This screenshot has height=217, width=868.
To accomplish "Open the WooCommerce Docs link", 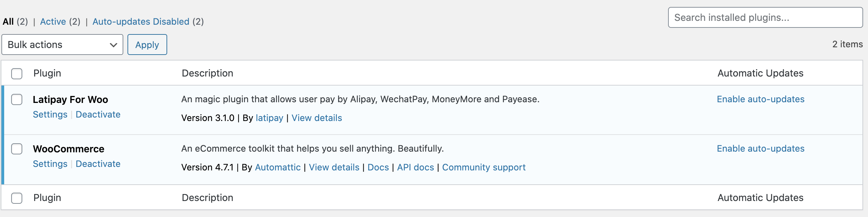I will coord(378,167).
